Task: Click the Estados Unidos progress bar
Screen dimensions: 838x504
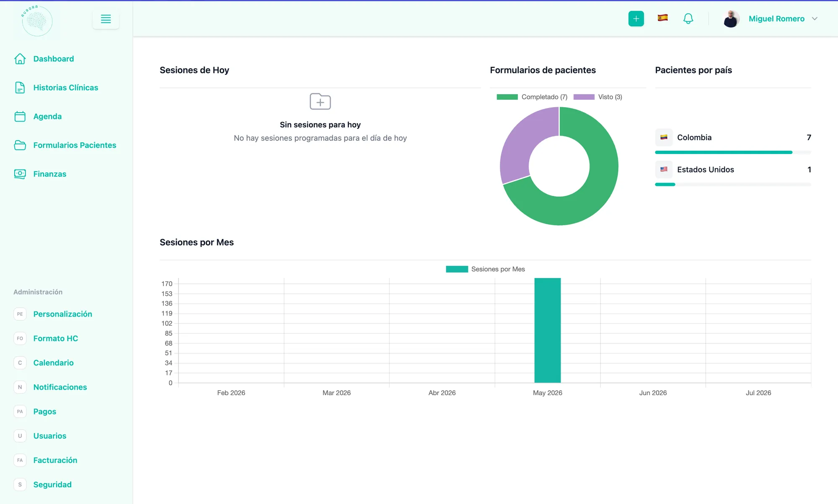Action: click(733, 184)
